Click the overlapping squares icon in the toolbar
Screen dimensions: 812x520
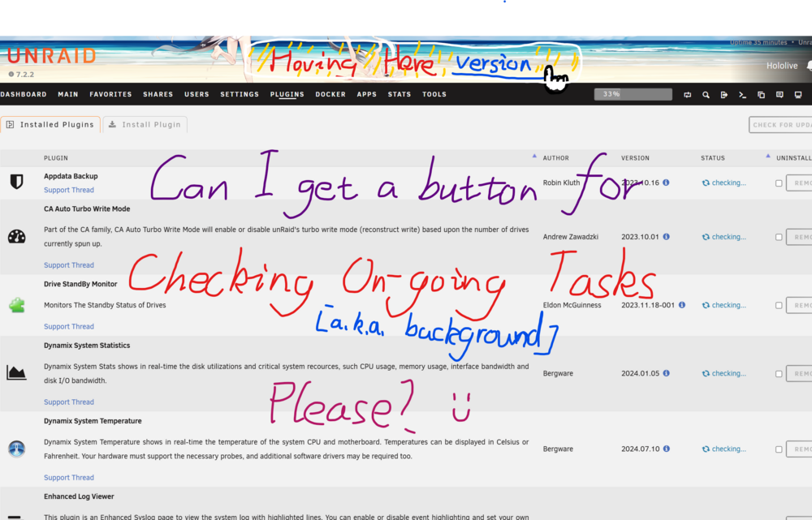pos(761,95)
